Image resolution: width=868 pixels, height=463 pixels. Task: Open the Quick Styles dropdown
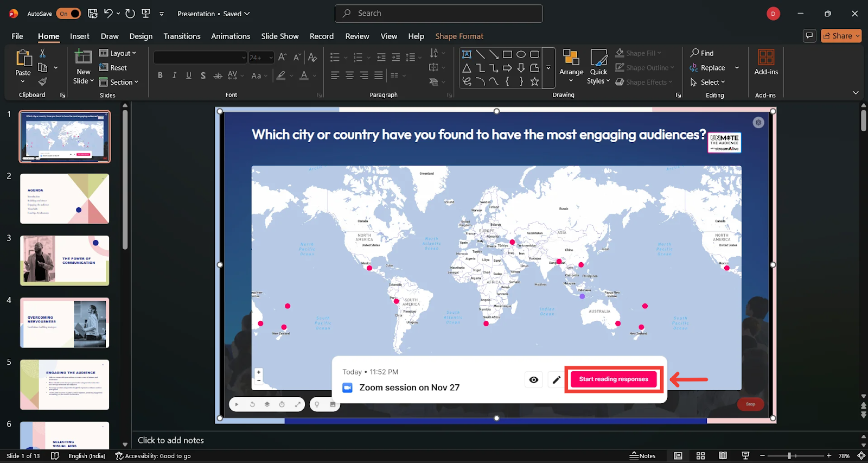click(598, 67)
